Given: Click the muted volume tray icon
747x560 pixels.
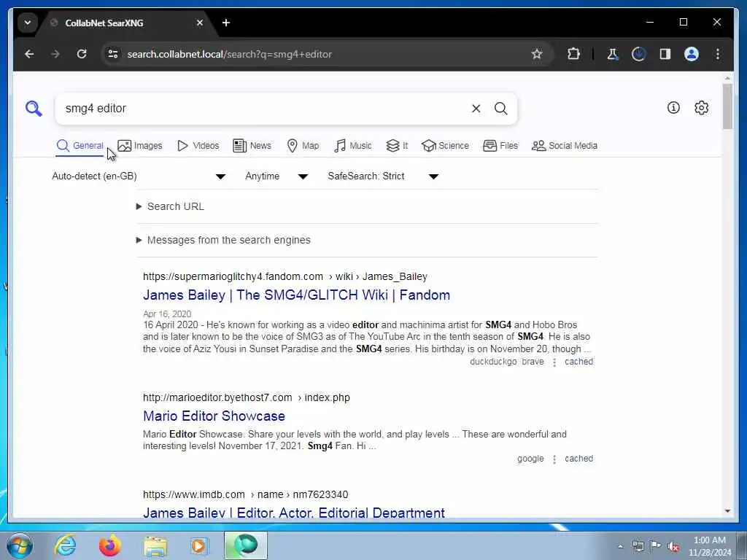Looking at the screenshot, I should coord(673,546).
